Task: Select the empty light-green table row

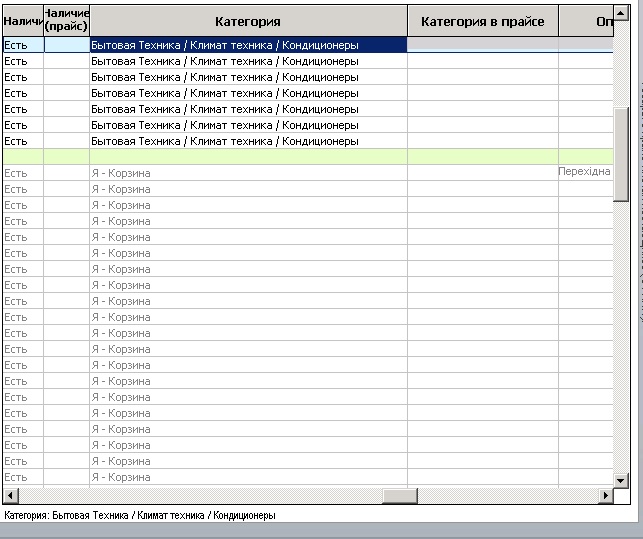Action: (308, 157)
